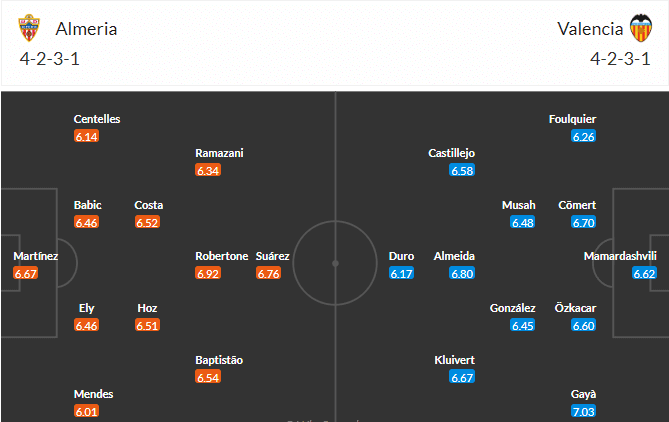669x422 pixels.
Task: Select player Özkacar on the pitch
Action: pos(575,308)
